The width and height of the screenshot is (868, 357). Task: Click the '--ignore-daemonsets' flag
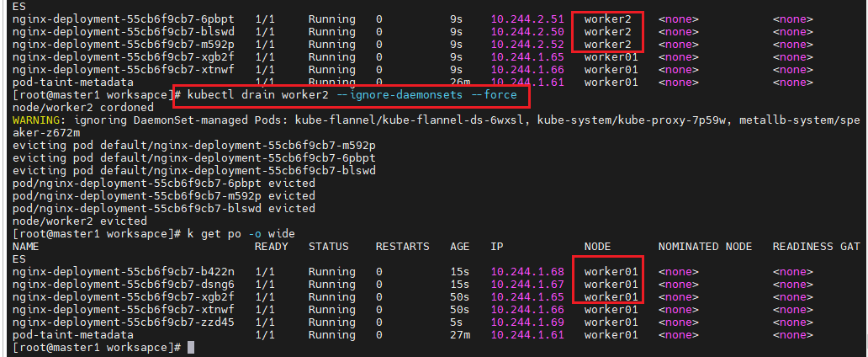click(400, 95)
